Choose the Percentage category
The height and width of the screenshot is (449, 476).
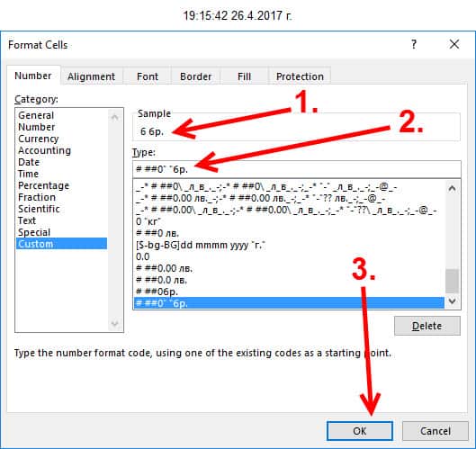click(x=44, y=185)
